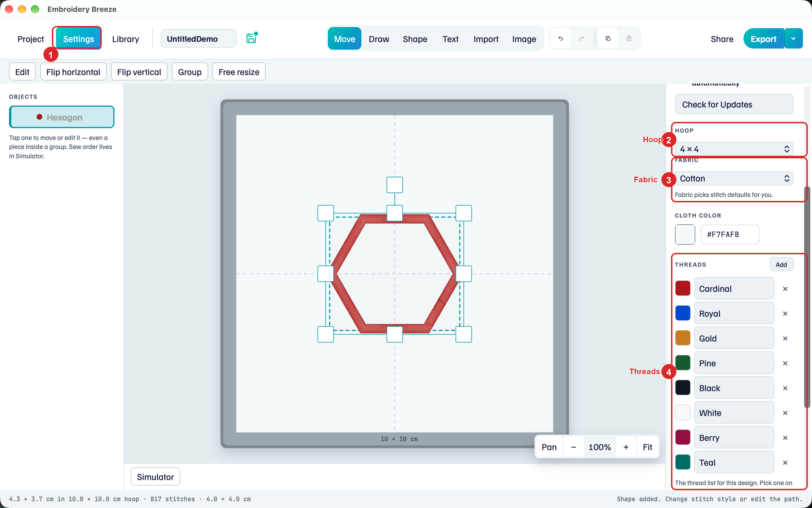Screen dimensions: 812x508
Task: Click the paste clipboard icon
Action: [629, 39]
